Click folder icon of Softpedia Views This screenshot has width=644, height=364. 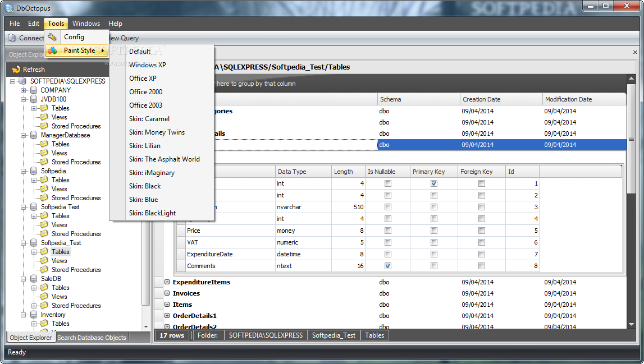click(x=44, y=189)
